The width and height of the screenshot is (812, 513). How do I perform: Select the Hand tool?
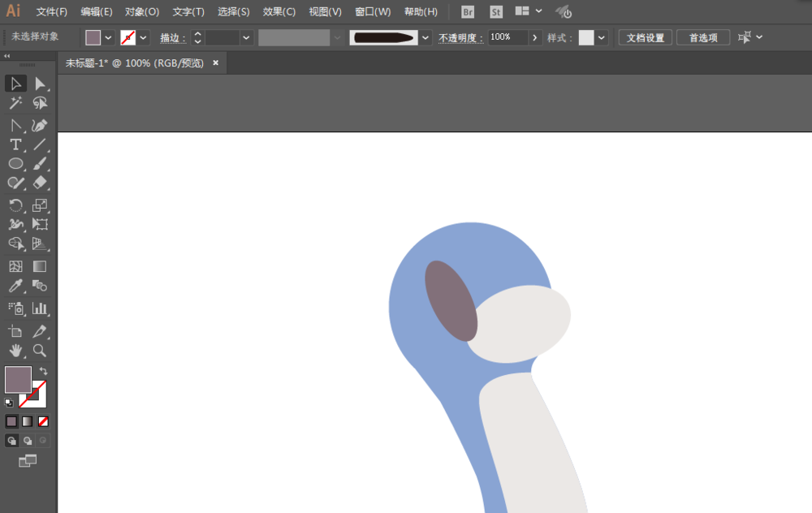pos(15,351)
